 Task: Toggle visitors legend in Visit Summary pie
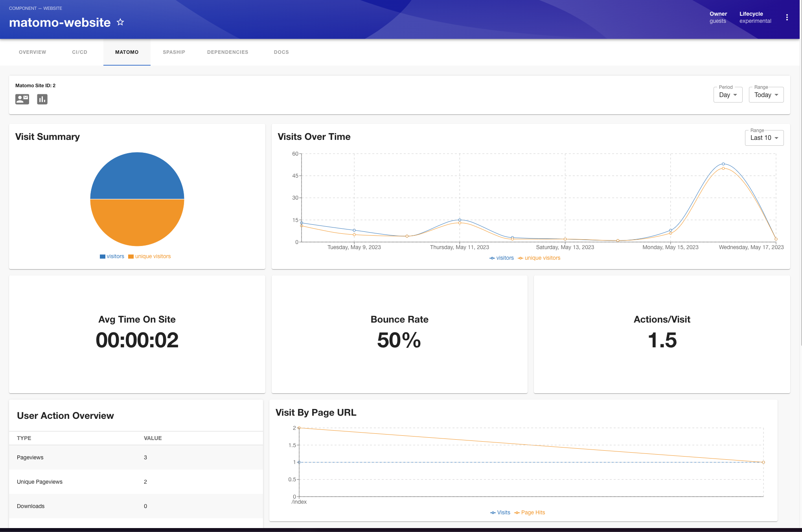pyautogui.click(x=112, y=256)
